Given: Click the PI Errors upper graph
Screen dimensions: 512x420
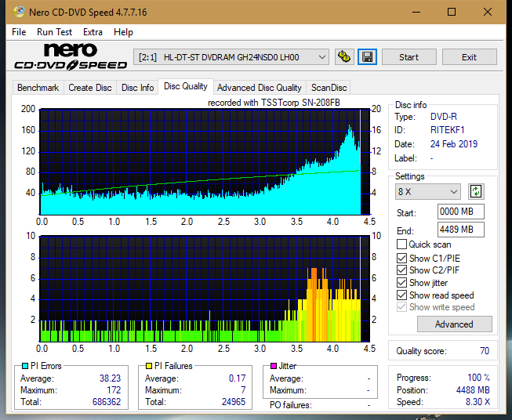Looking at the screenshot, I should coord(205,161).
